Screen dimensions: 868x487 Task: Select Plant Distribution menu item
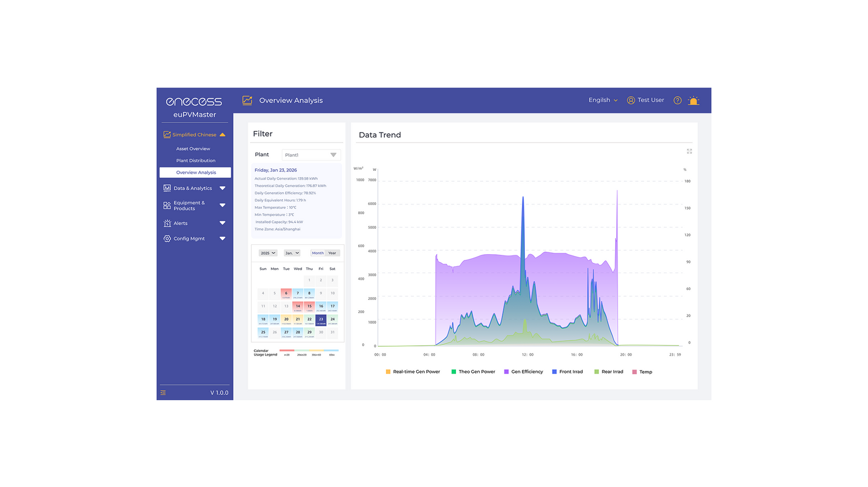pos(196,160)
